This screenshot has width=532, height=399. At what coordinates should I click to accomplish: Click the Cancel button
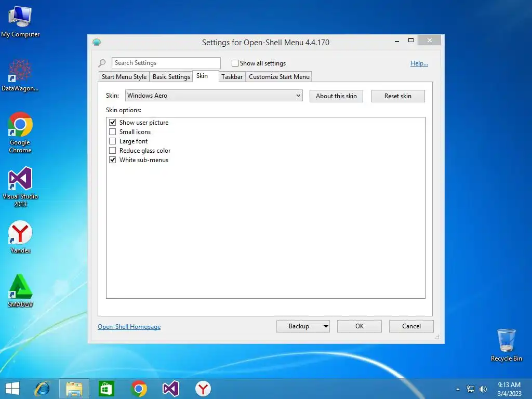[x=411, y=326]
